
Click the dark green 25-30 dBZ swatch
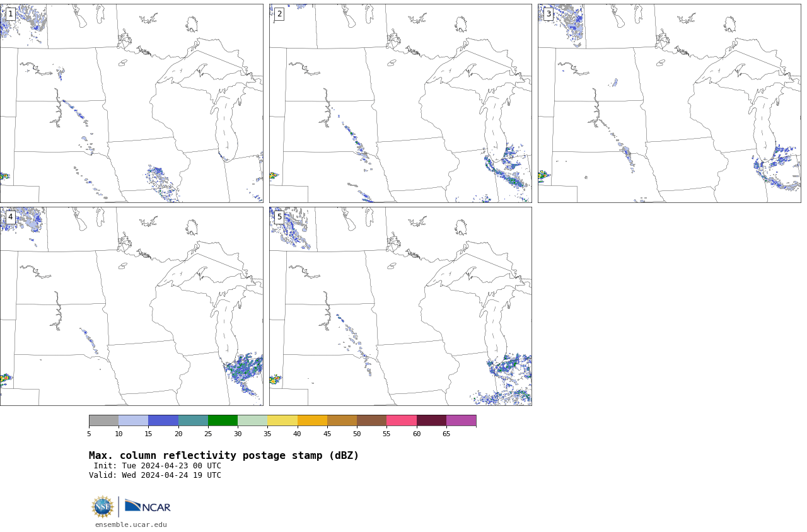click(223, 420)
